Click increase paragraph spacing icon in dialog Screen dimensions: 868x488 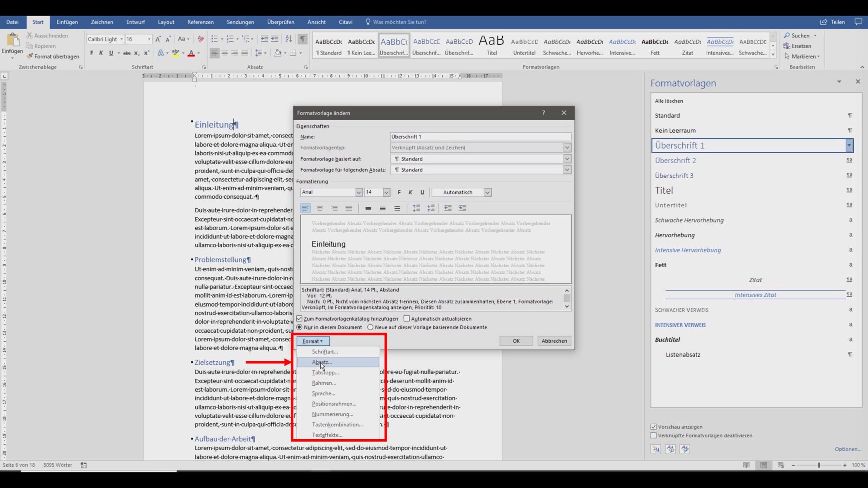pos(417,208)
